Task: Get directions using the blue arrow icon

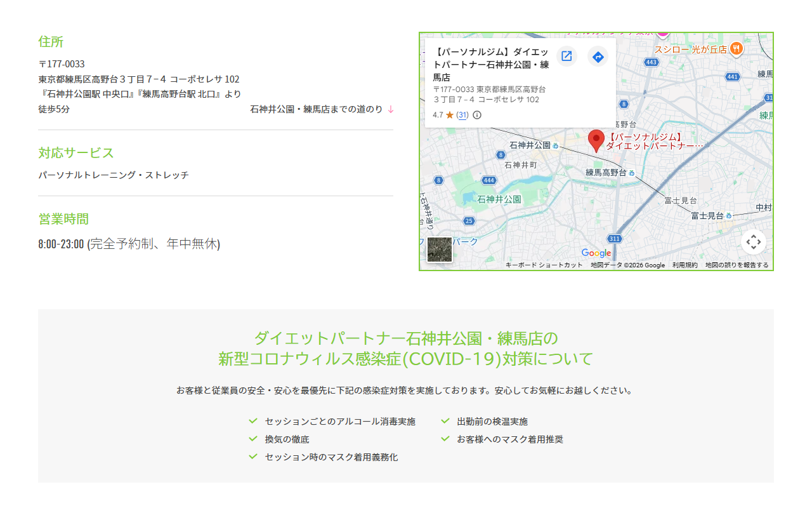Action: [x=598, y=57]
